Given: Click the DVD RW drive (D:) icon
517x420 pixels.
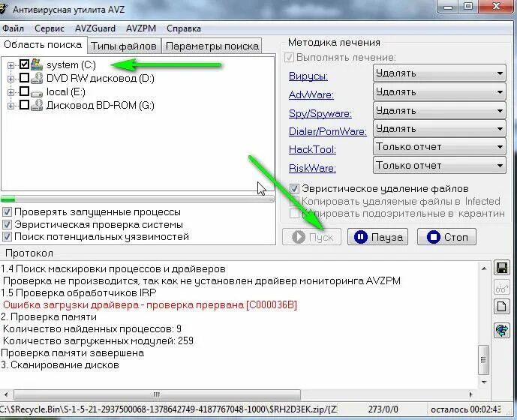Looking at the screenshot, I should (37, 78).
